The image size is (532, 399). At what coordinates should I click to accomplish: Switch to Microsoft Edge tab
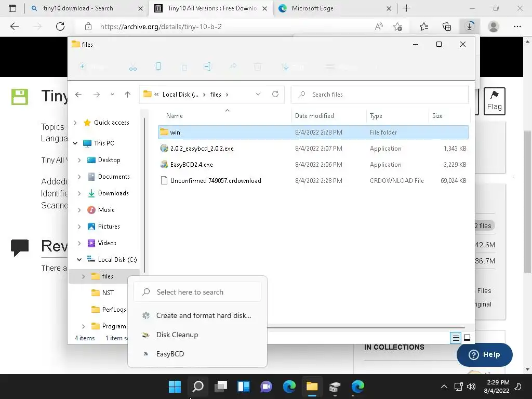tap(312, 8)
